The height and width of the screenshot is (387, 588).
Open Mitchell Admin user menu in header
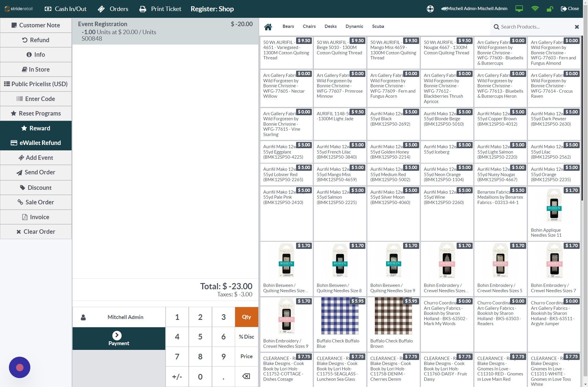tap(474, 9)
